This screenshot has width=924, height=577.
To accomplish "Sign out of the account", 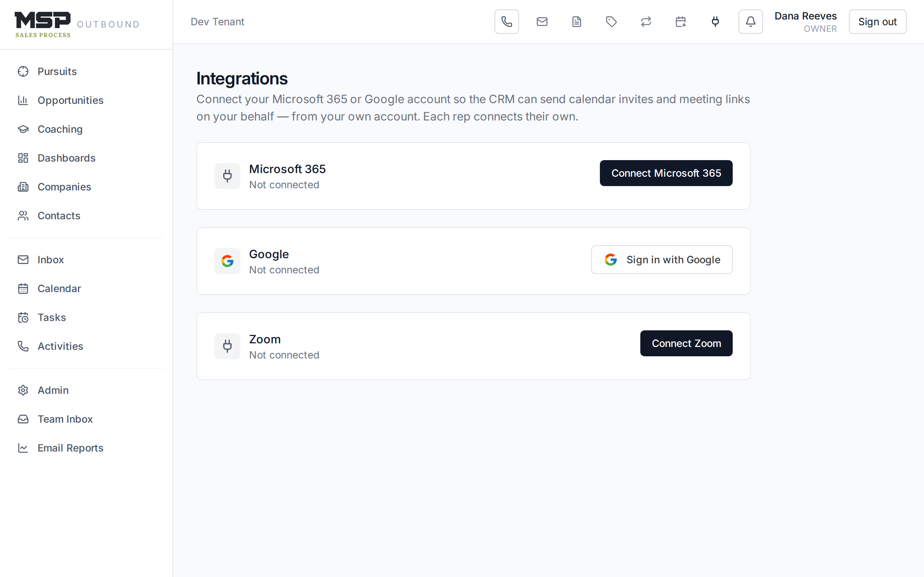I will (x=877, y=22).
